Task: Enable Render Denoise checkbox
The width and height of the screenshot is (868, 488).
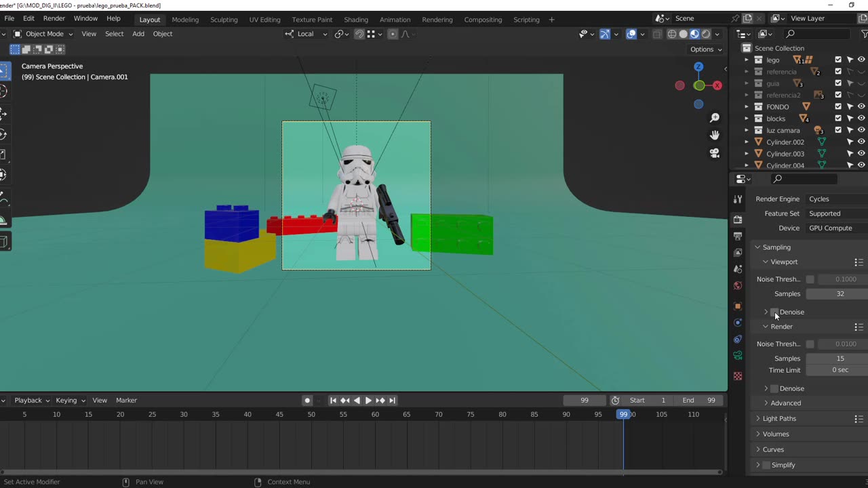Action: tap(774, 388)
